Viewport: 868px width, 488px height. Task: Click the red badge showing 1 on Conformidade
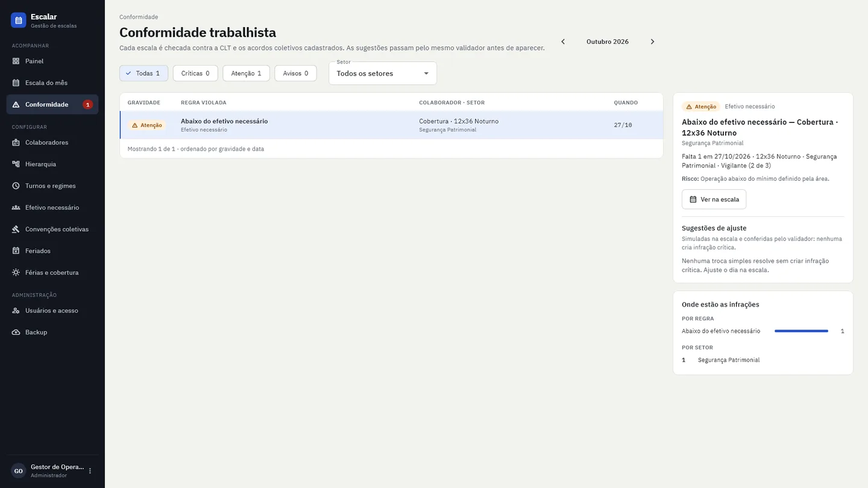87,104
